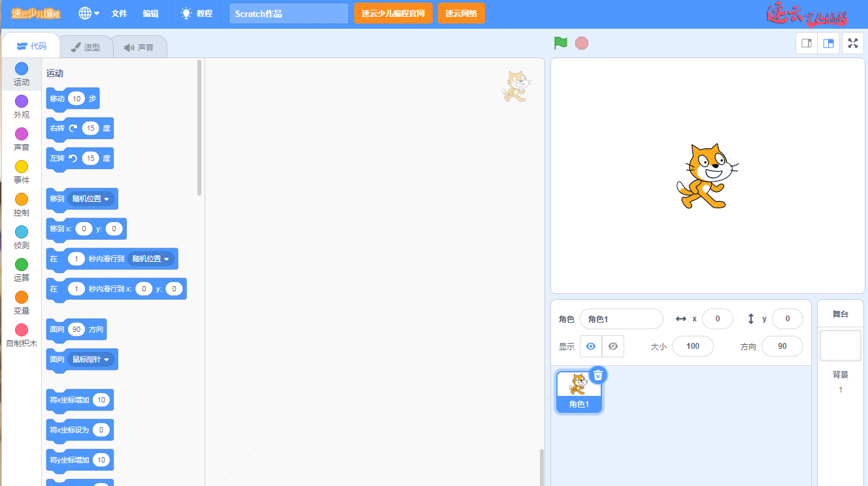Show the sprite using the eye button
This screenshot has width=868, height=486.
click(x=591, y=346)
